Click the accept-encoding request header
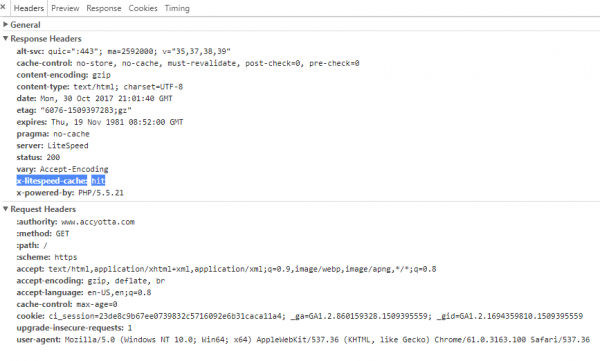Image resolution: width=600 pixels, height=361 pixels. 91,281
